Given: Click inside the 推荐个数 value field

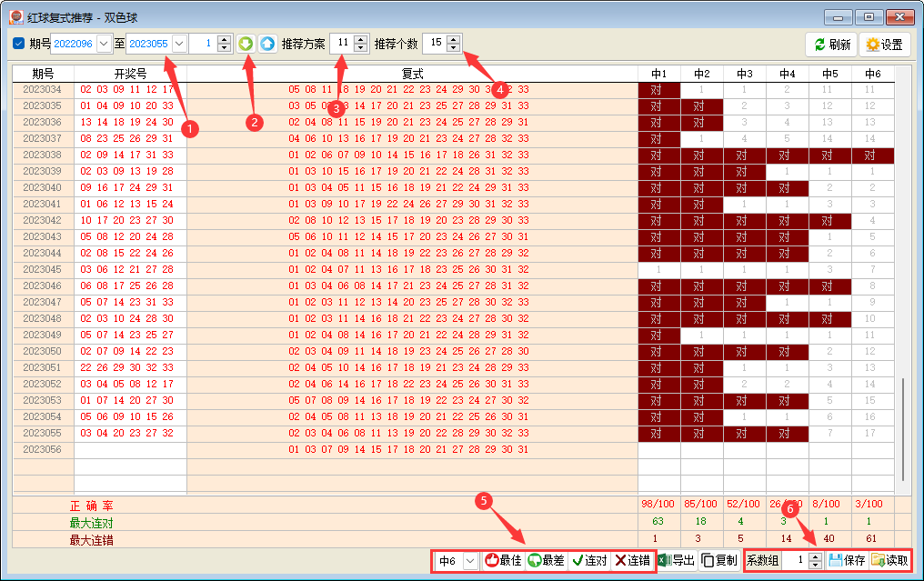Looking at the screenshot, I should [x=435, y=44].
